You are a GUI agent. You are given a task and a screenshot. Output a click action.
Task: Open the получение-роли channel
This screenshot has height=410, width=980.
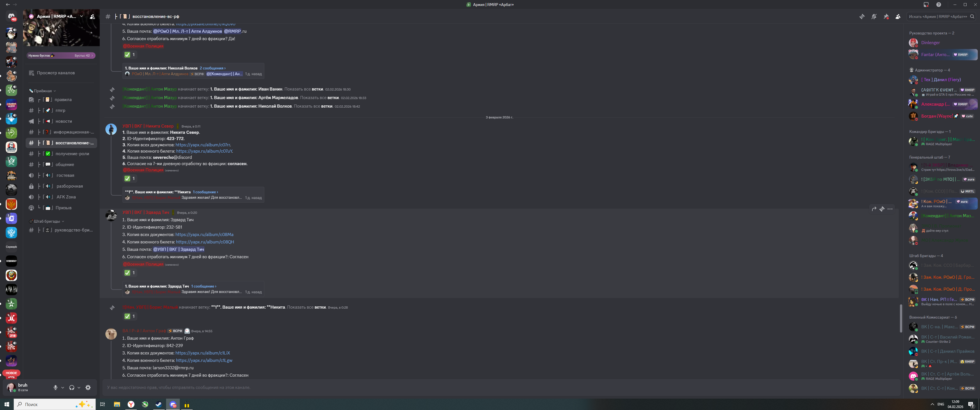(x=72, y=154)
